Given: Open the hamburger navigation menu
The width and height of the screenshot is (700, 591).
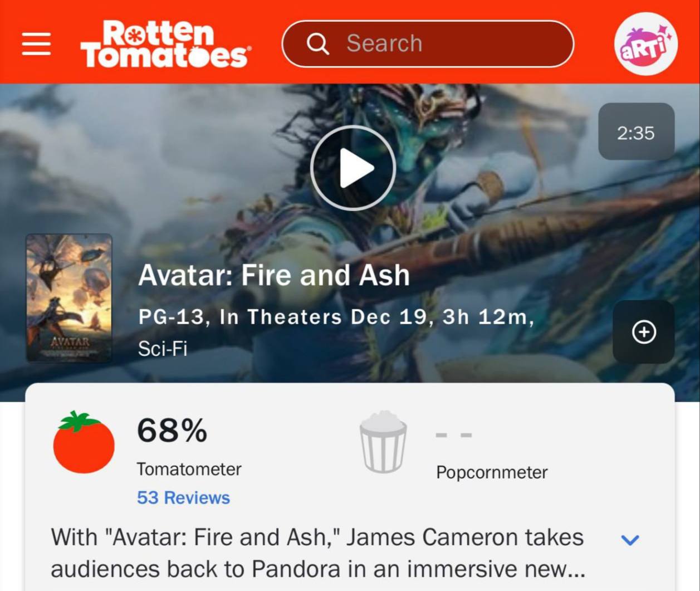Looking at the screenshot, I should 36,44.
